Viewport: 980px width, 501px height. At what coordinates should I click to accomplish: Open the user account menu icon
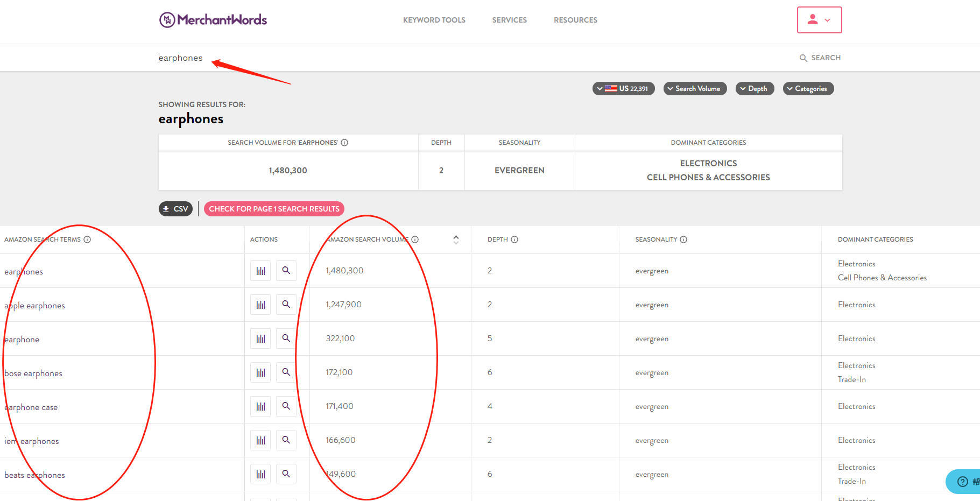click(x=819, y=20)
